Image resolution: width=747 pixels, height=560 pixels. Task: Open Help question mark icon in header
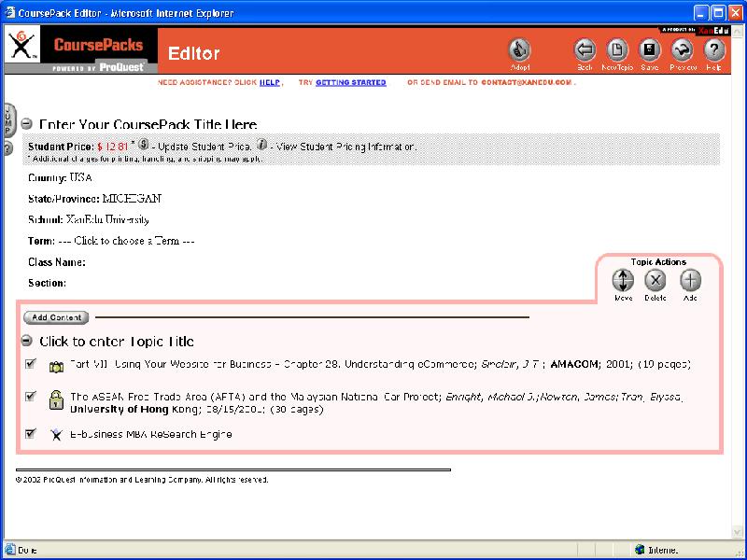tap(714, 50)
